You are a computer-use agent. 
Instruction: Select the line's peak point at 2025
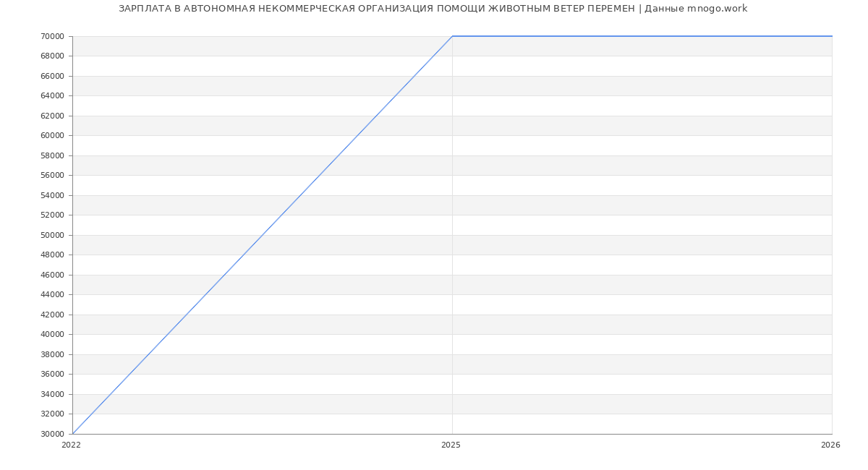pyautogui.click(x=452, y=36)
